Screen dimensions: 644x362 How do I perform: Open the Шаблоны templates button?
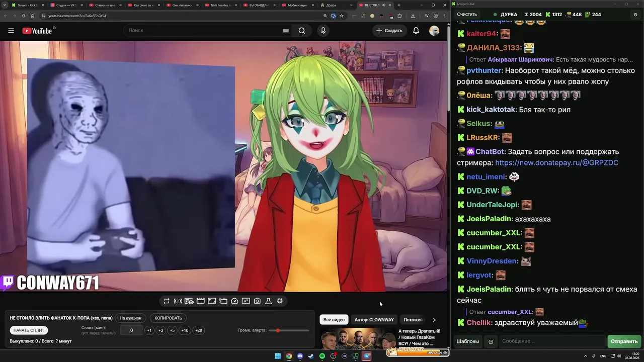click(468, 342)
